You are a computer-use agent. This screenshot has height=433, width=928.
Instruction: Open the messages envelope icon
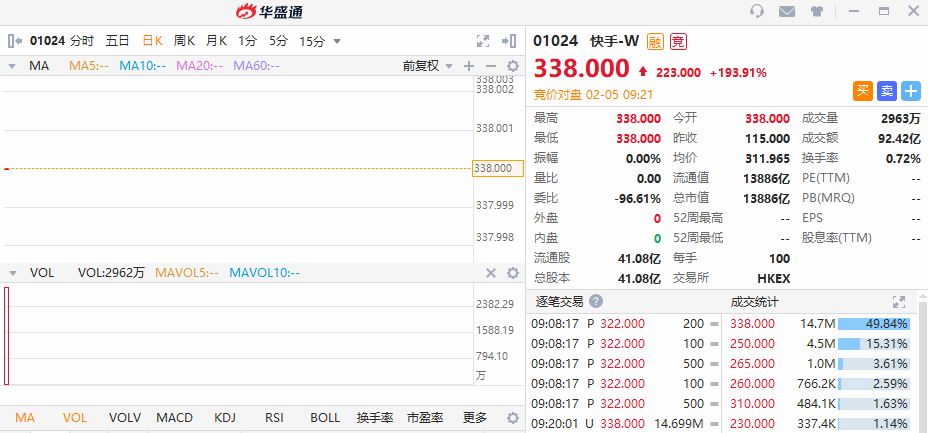pos(787,11)
